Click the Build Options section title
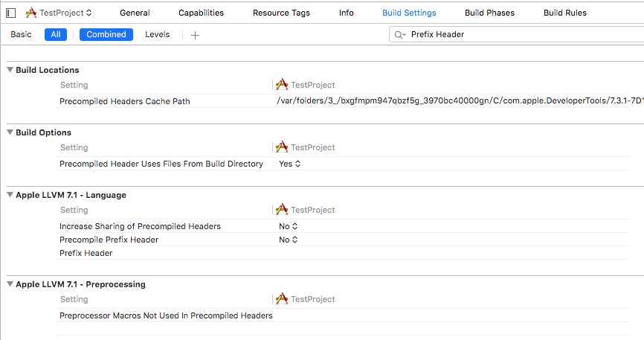Viewport: 644px width, 340px height. [x=44, y=132]
